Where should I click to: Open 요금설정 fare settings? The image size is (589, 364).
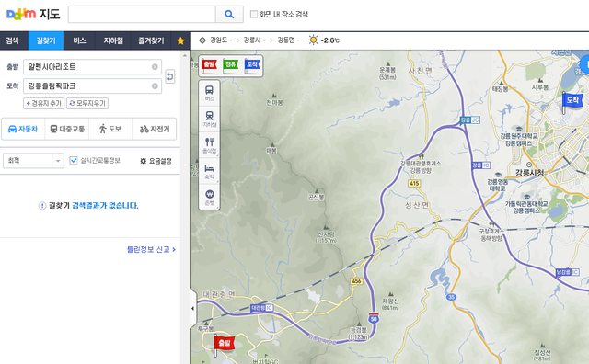[x=156, y=161]
